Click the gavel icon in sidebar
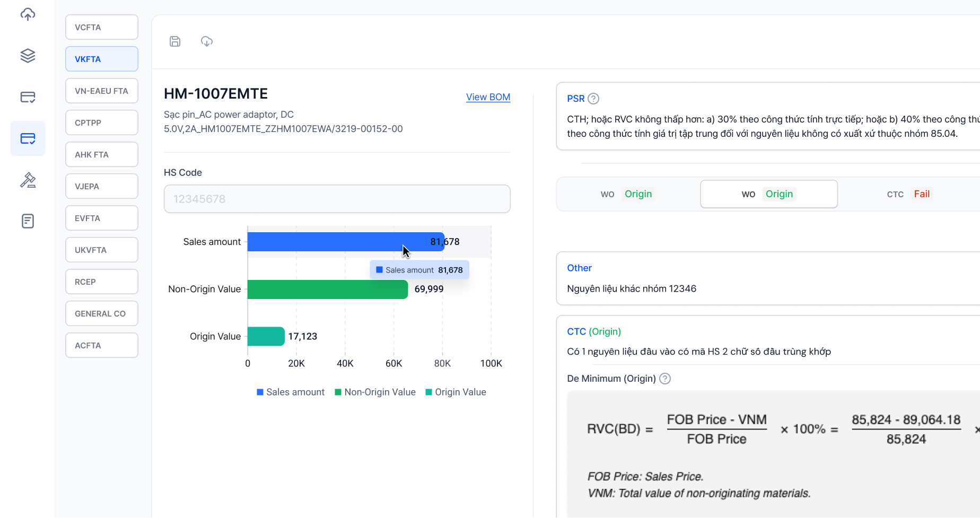 coord(28,180)
